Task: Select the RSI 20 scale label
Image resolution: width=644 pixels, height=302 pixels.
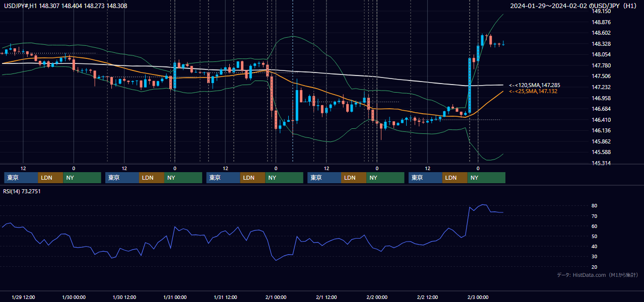Action: click(595, 267)
